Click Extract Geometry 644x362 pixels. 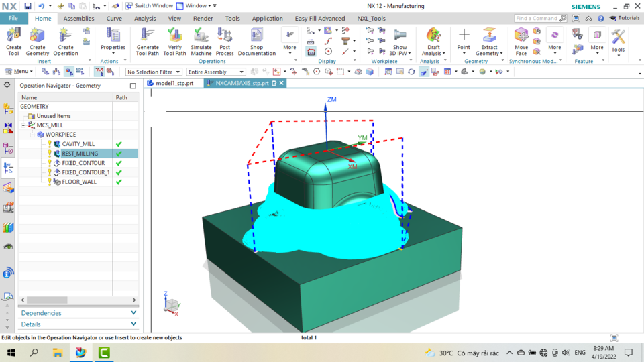point(489,42)
